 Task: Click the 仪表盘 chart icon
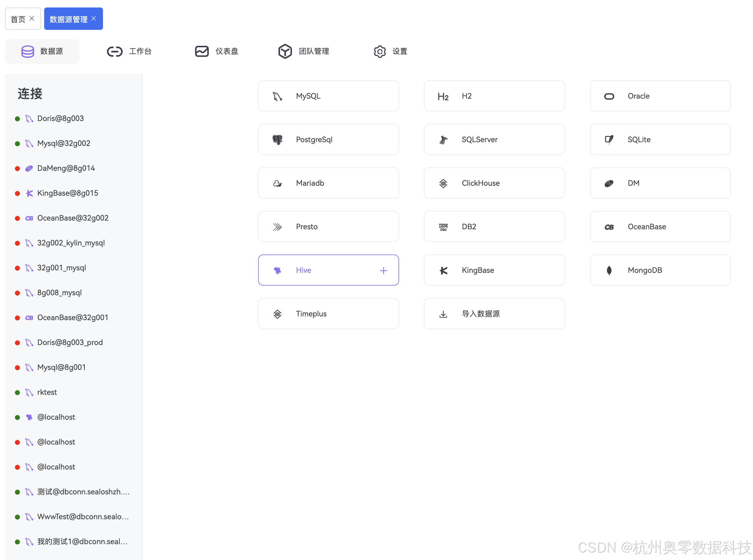202,52
